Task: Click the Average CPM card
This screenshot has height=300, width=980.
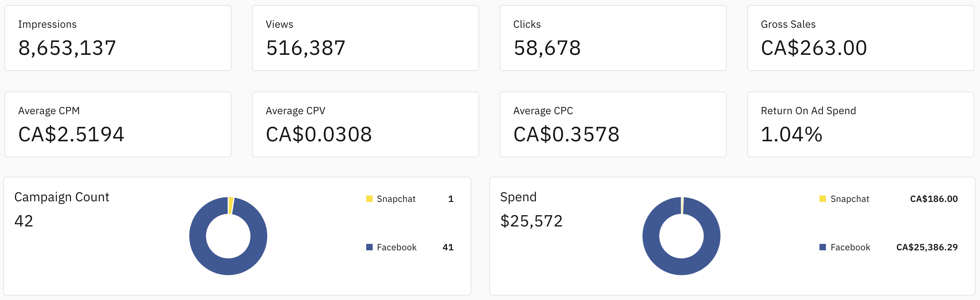Action: point(118,125)
